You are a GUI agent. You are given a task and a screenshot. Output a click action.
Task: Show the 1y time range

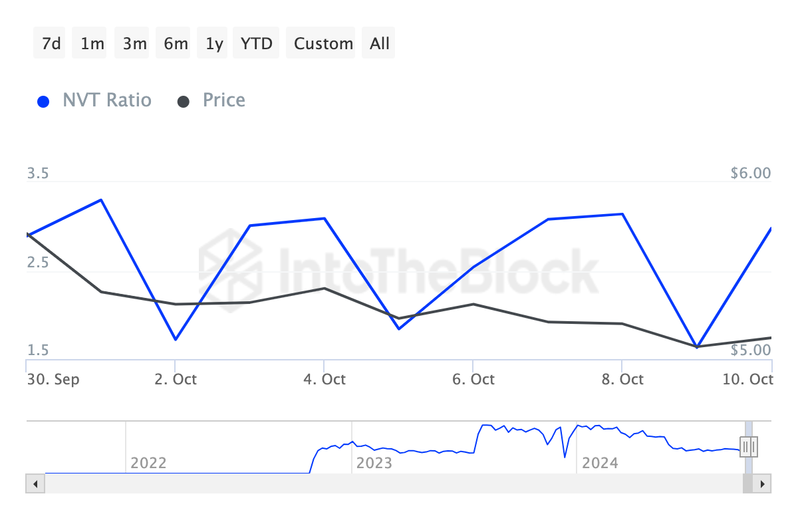coord(214,43)
